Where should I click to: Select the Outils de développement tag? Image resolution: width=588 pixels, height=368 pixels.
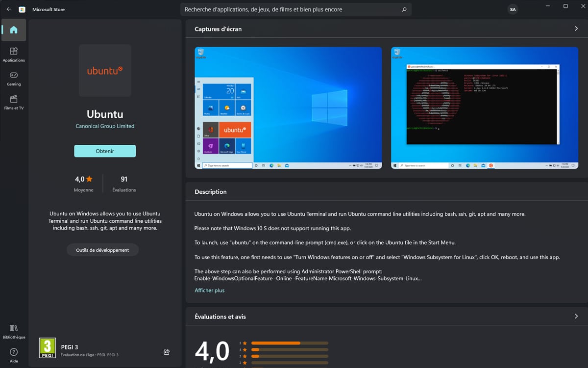[x=102, y=250]
